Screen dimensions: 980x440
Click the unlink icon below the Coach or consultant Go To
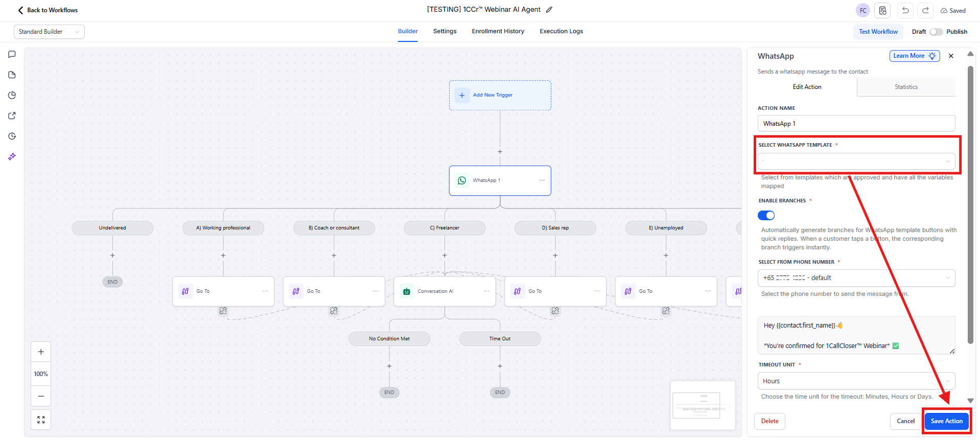[x=334, y=311]
